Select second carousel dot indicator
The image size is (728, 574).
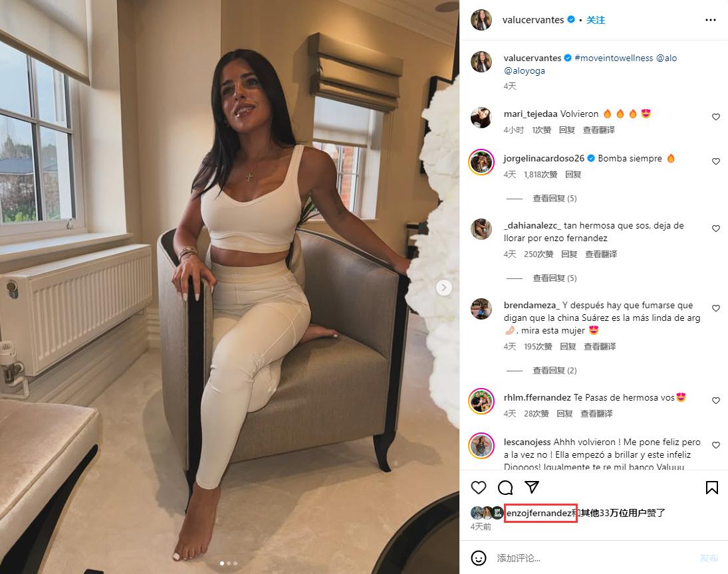pyautogui.click(x=229, y=563)
